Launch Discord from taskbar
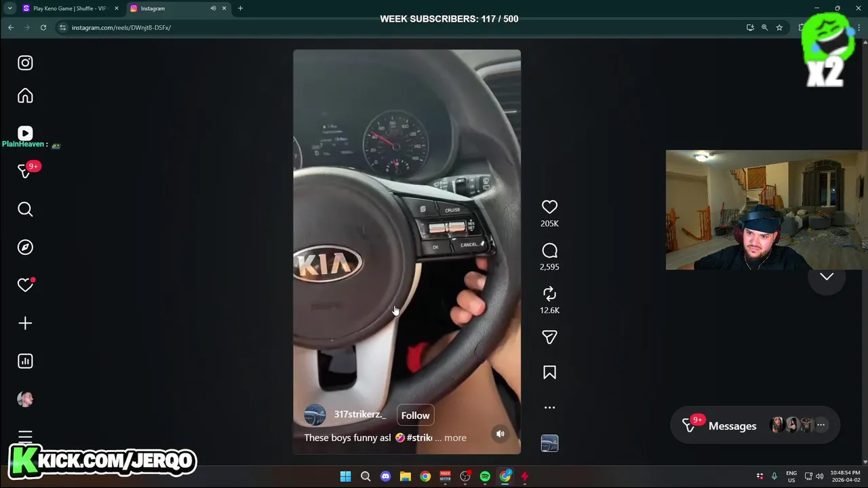 coord(385,476)
